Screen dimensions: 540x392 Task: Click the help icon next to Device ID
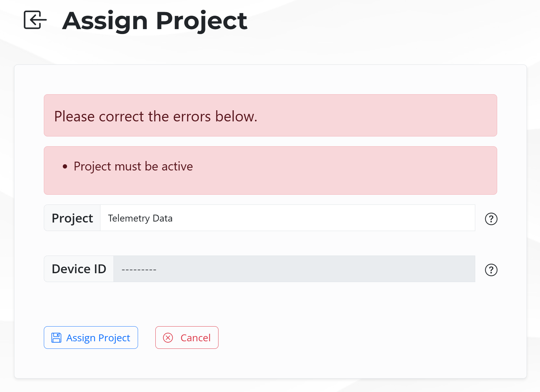pyautogui.click(x=491, y=270)
